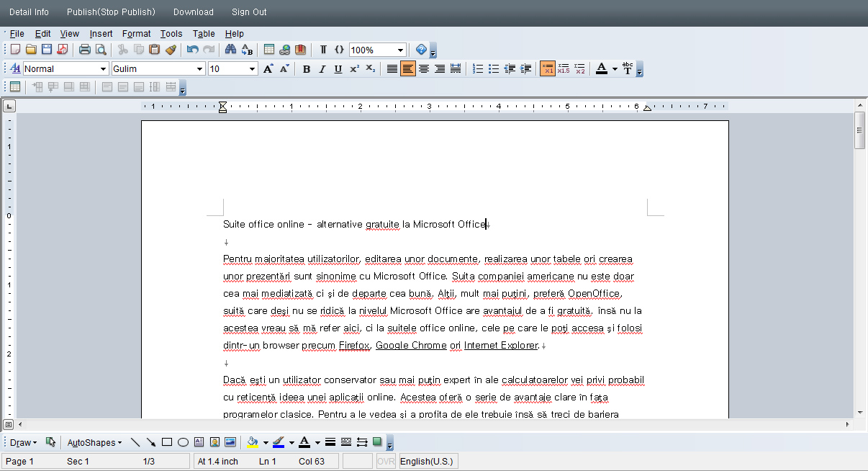Screen dimensions: 868x471
Task: Open the Zoom 100% dropdown
Action: click(400, 50)
